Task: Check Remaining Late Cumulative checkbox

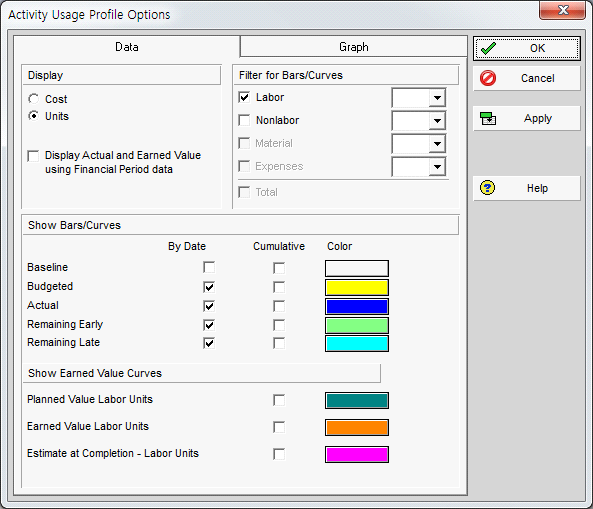Action: [279, 343]
